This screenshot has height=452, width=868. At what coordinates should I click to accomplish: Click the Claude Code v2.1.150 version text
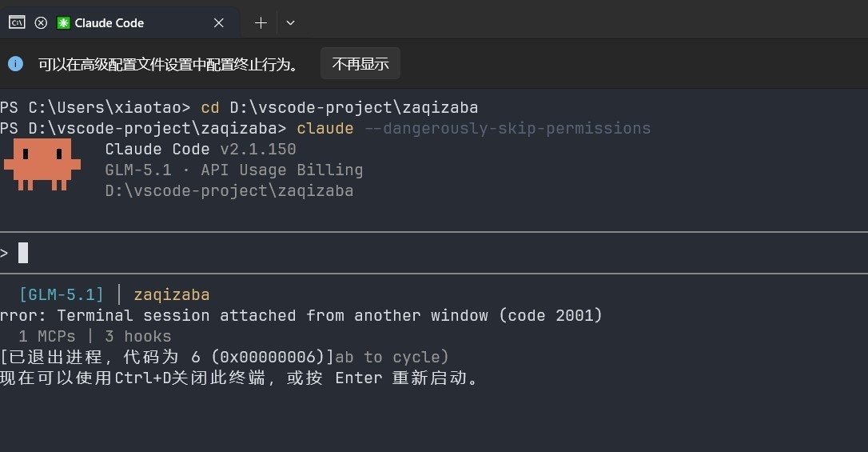pyautogui.click(x=201, y=149)
